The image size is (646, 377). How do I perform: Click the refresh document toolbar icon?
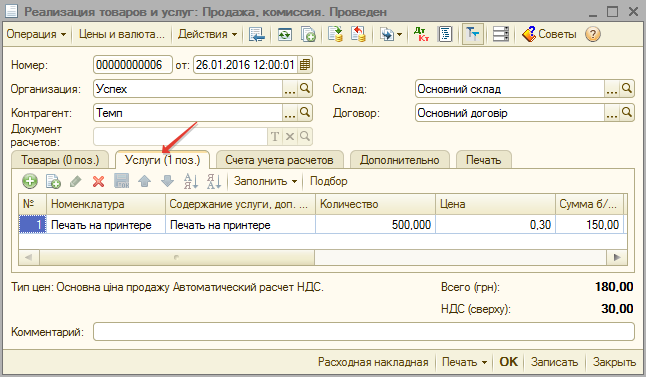pyautogui.click(x=285, y=34)
